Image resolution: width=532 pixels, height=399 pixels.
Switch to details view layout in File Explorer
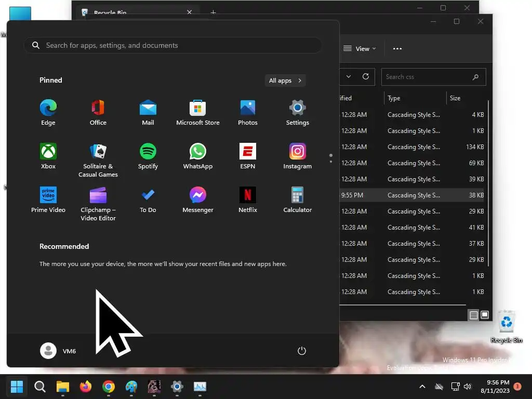(x=473, y=315)
